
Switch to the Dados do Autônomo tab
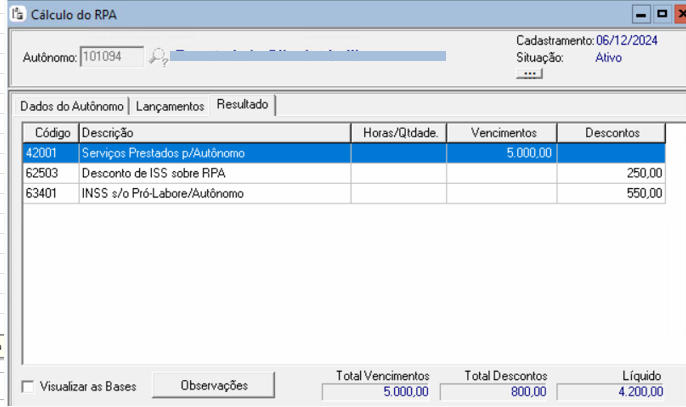[x=71, y=106]
